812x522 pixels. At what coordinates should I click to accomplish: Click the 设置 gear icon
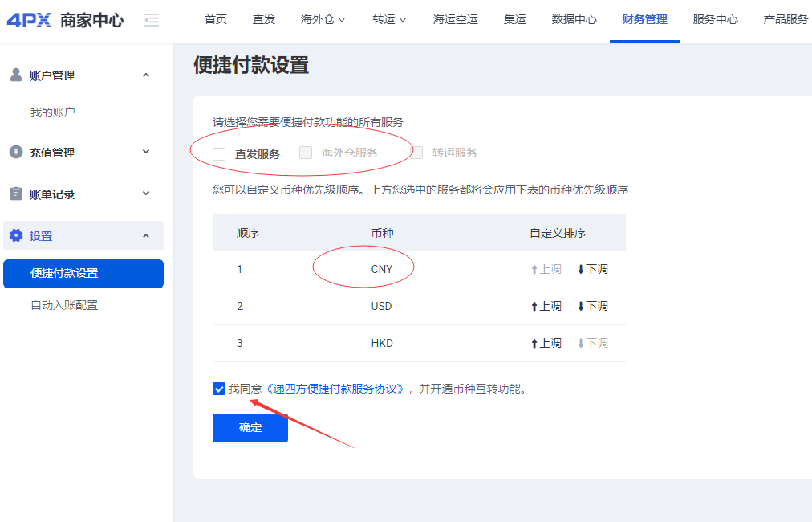[x=16, y=235]
